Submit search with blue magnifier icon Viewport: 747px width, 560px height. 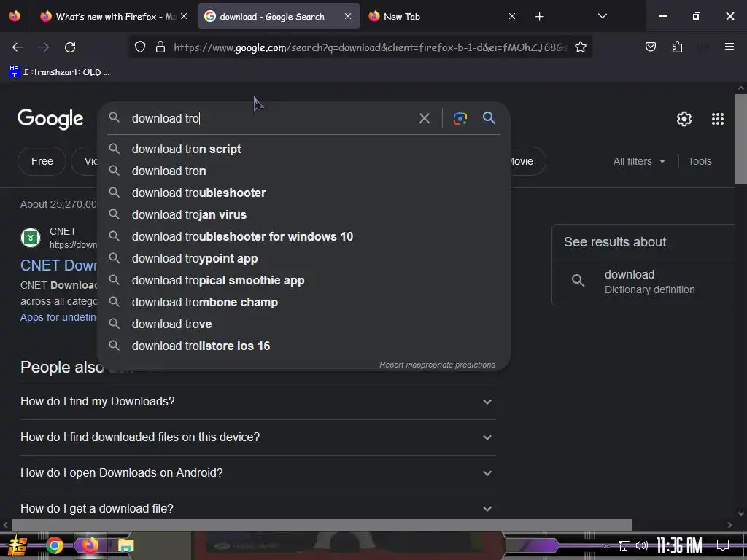(x=489, y=117)
